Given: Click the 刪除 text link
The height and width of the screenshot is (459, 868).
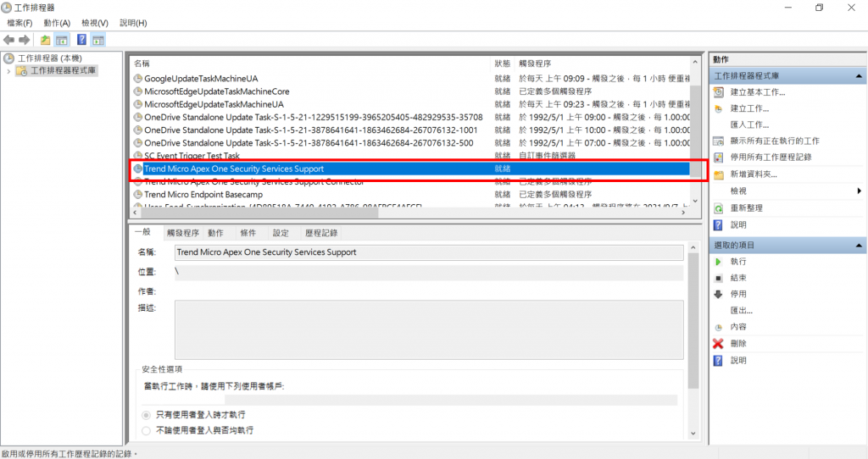Looking at the screenshot, I should point(738,344).
